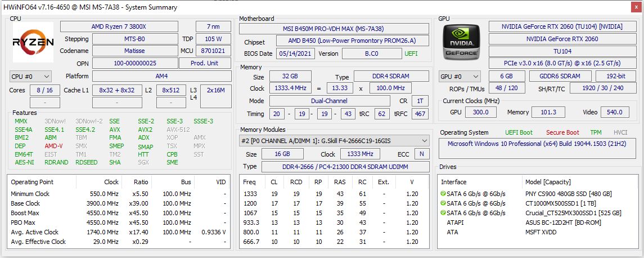Select the MTS-B0 stepping value
Image resolution: width=644 pixels, height=258 pixels.
(x=135, y=39)
